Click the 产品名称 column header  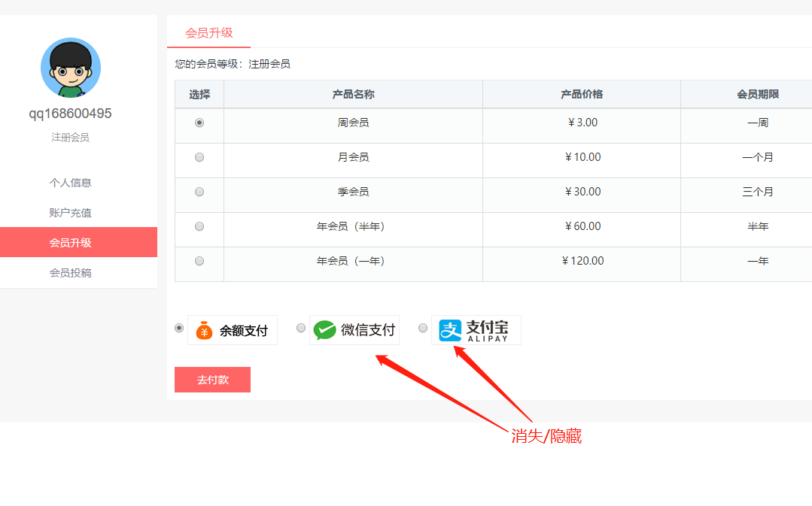[x=353, y=94]
